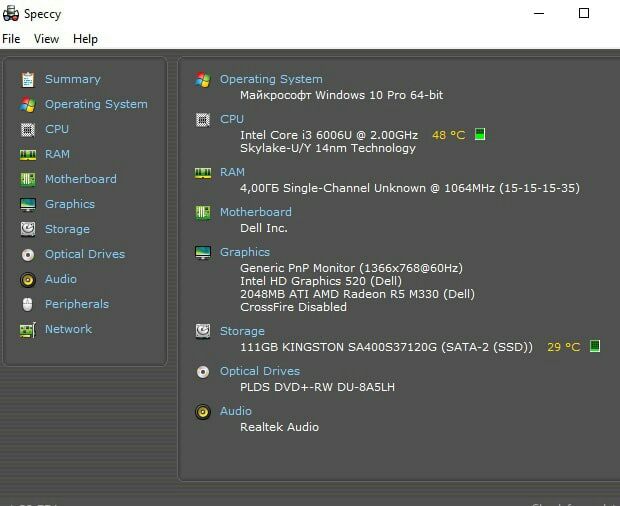The height and width of the screenshot is (506, 620).
Task: Show Motherboard details from sidebar
Action: pyautogui.click(x=81, y=179)
